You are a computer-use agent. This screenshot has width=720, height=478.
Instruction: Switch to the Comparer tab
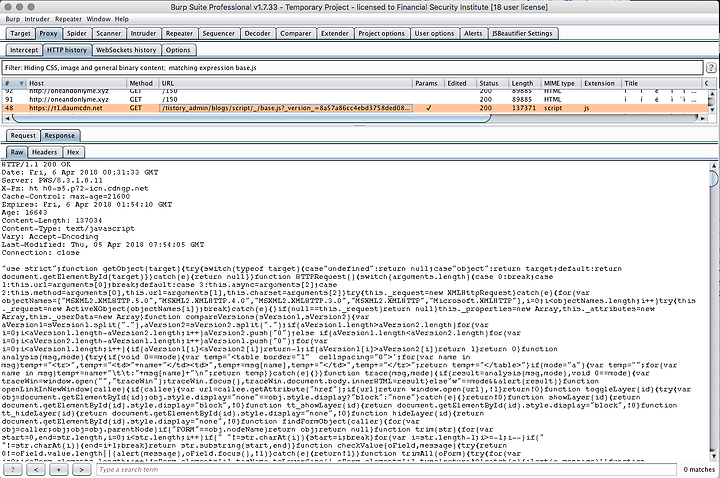295,34
